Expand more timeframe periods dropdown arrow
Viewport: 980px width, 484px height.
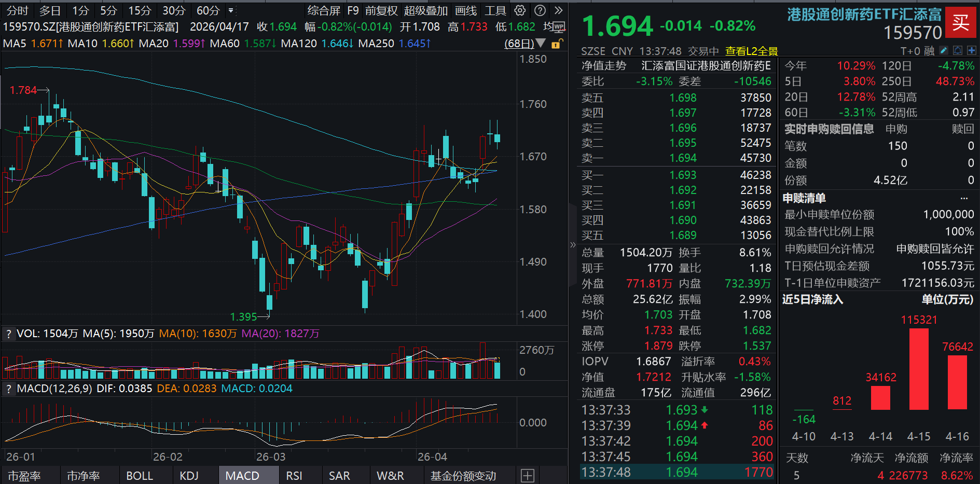[x=231, y=10]
